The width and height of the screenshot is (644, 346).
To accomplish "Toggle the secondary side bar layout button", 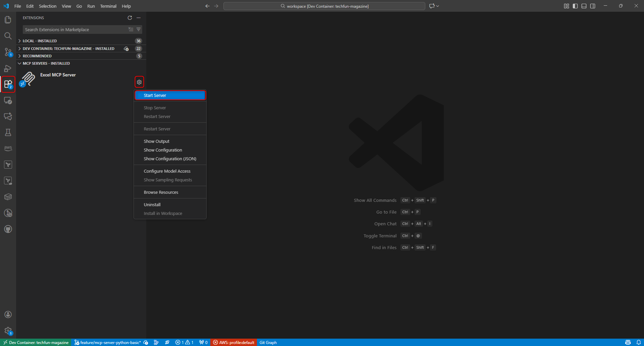I will [x=593, y=6].
